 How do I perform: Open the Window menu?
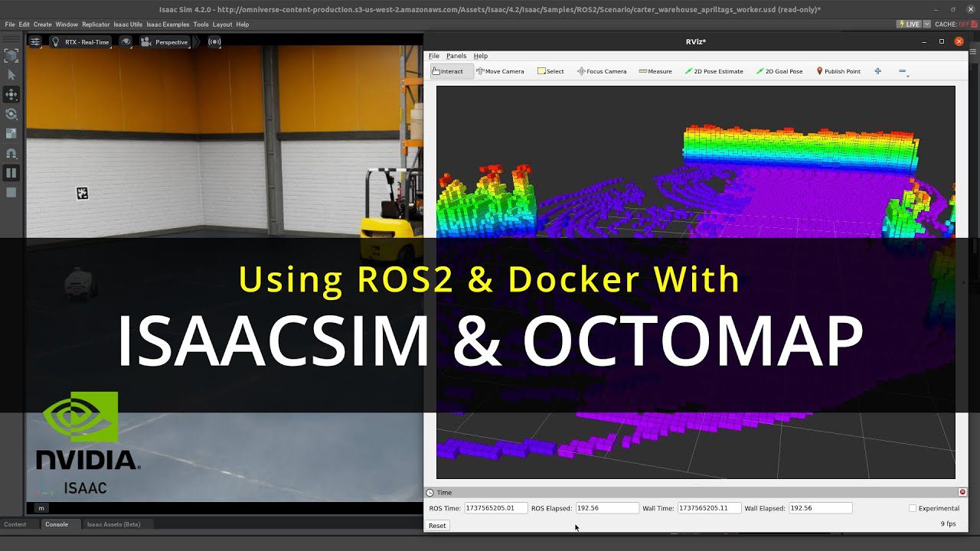(67, 24)
